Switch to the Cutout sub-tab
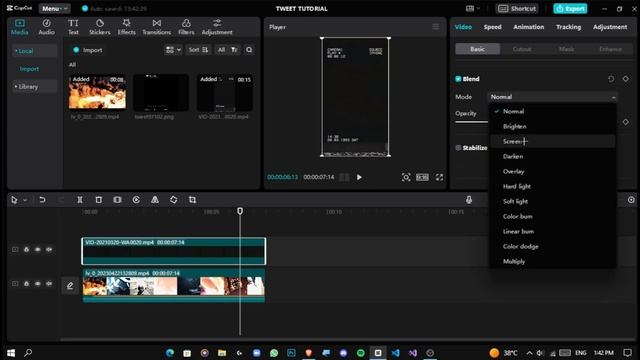 [x=522, y=49]
